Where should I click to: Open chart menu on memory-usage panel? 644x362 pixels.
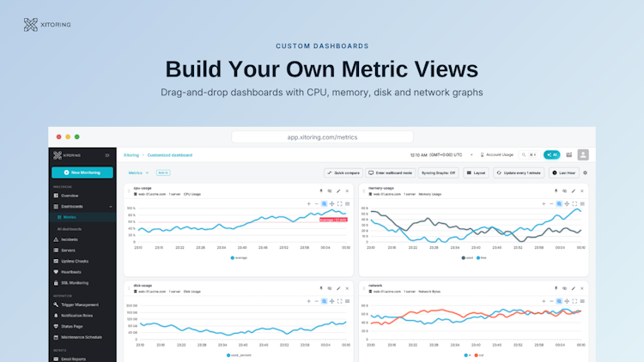[582, 203]
